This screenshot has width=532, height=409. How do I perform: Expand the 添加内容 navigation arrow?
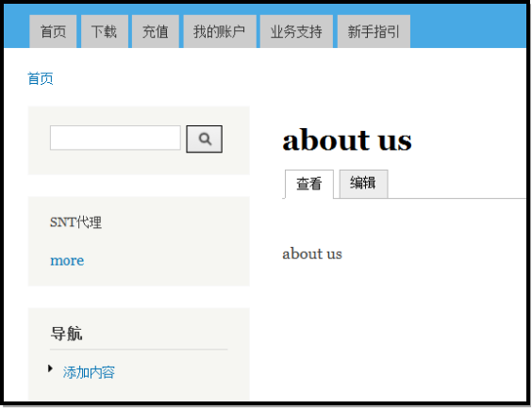[50, 368]
